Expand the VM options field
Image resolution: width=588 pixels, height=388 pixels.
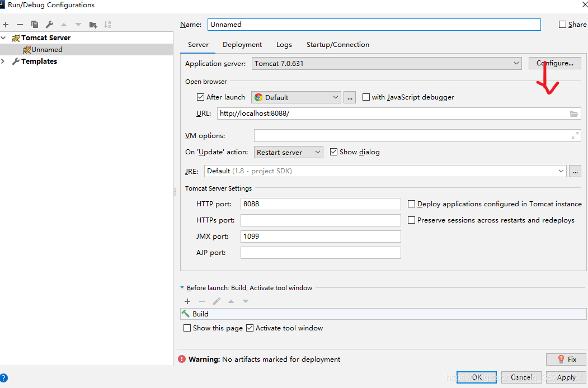(x=575, y=136)
